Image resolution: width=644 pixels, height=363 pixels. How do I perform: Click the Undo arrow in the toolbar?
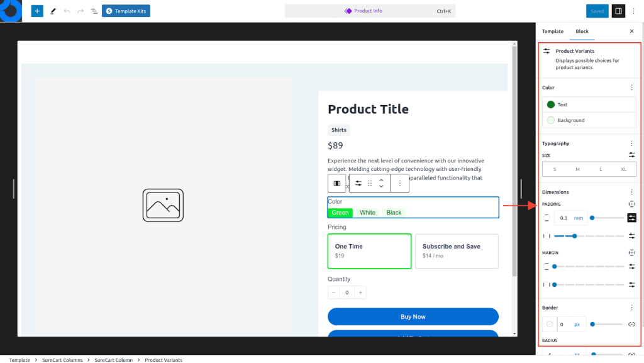click(x=67, y=11)
